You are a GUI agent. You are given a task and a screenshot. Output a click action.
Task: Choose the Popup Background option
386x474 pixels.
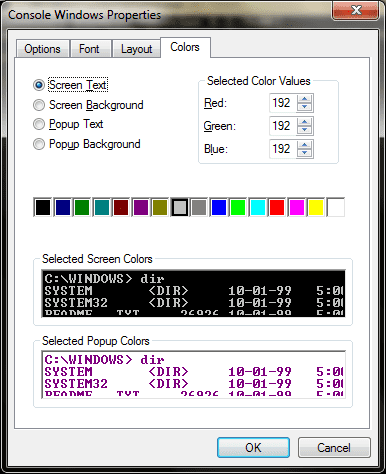[39, 144]
